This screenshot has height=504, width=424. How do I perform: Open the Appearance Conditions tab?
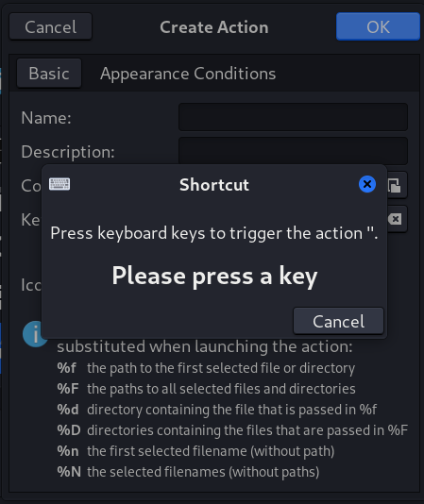(188, 74)
